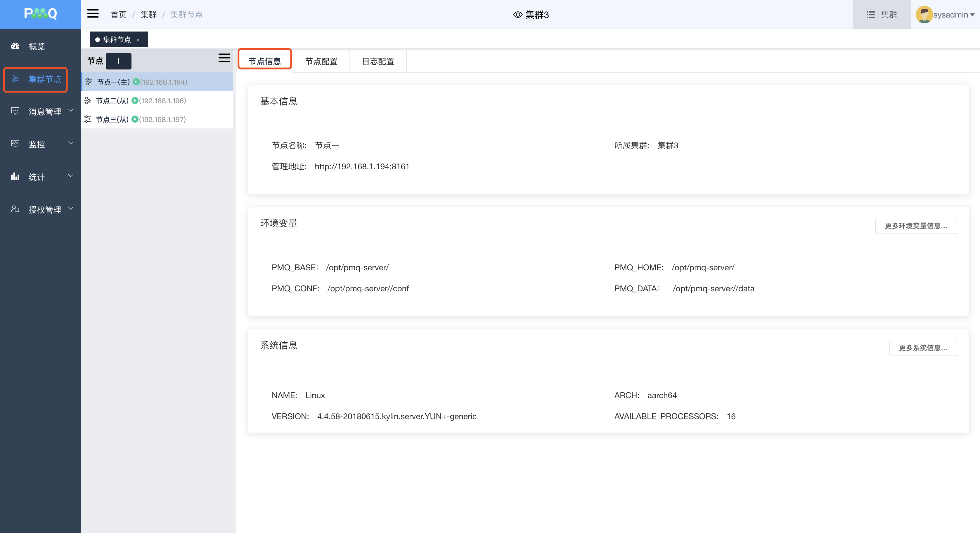The height and width of the screenshot is (533, 980).
Task: Click the PMQ logo
Action: [x=40, y=14]
